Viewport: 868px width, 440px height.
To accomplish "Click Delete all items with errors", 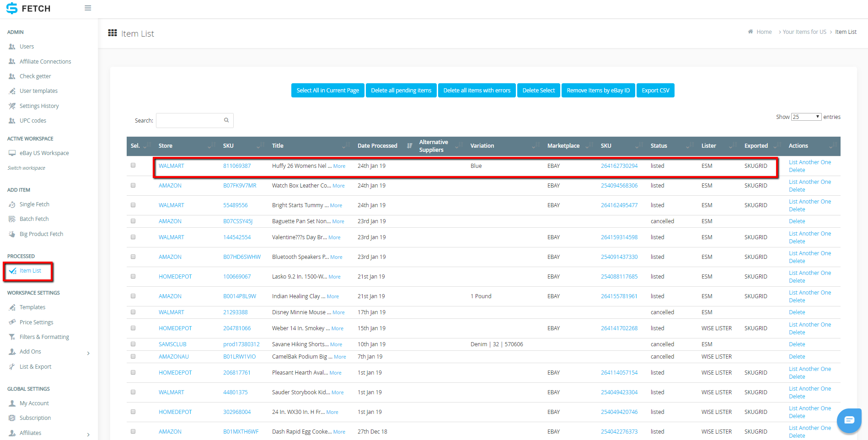I will (477, 91).
